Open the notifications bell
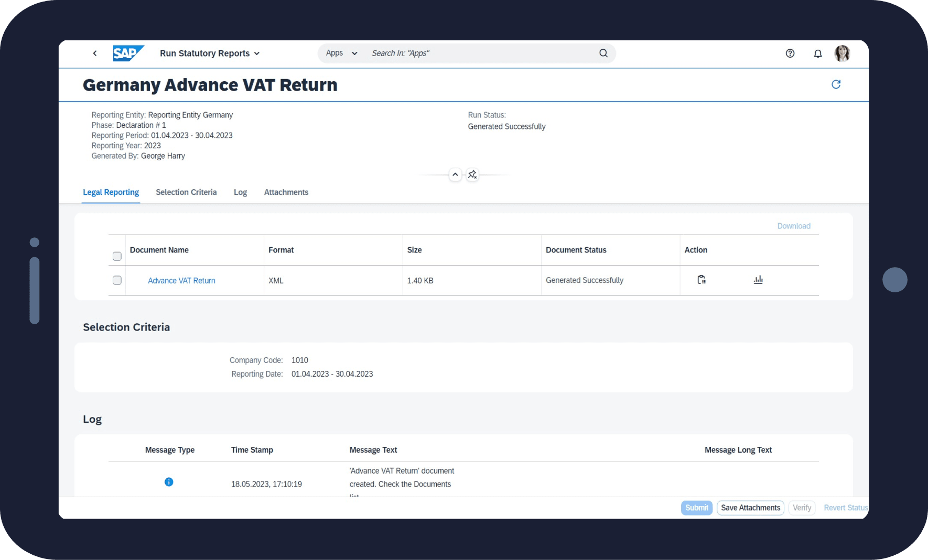Viewport: 928px width, 560px height. point(817,53)
